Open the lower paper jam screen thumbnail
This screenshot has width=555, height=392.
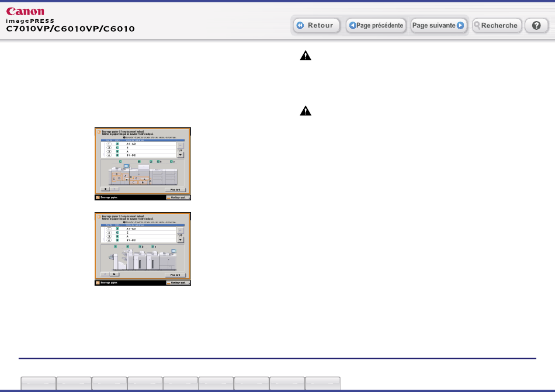(x=143, y=248)
